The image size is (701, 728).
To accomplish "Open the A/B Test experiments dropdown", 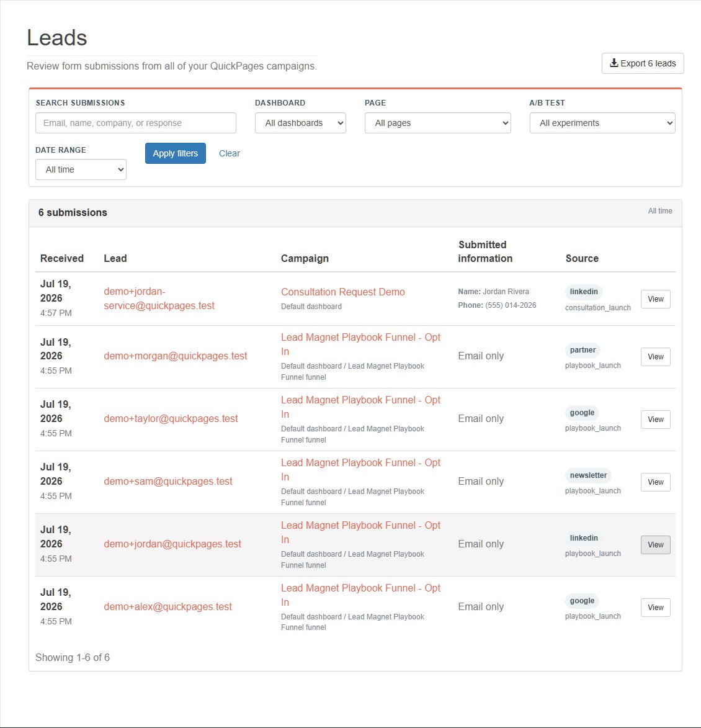I will point(602,123).
